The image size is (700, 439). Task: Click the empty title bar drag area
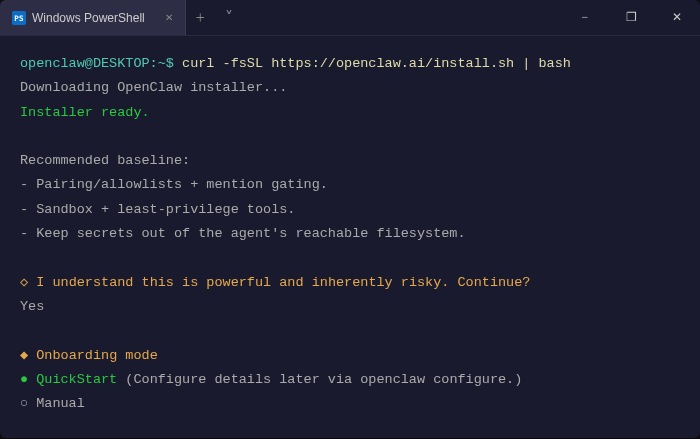pos(400,17)
